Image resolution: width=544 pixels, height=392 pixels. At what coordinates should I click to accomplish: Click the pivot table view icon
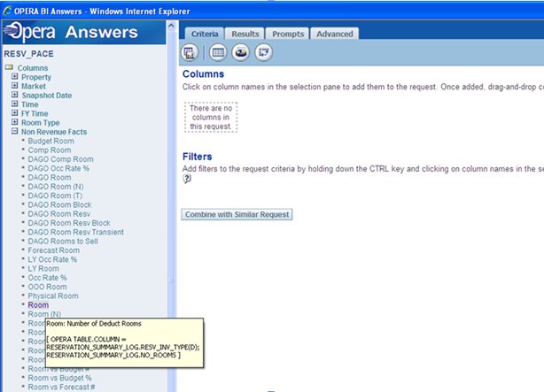[x=264, y=53]
